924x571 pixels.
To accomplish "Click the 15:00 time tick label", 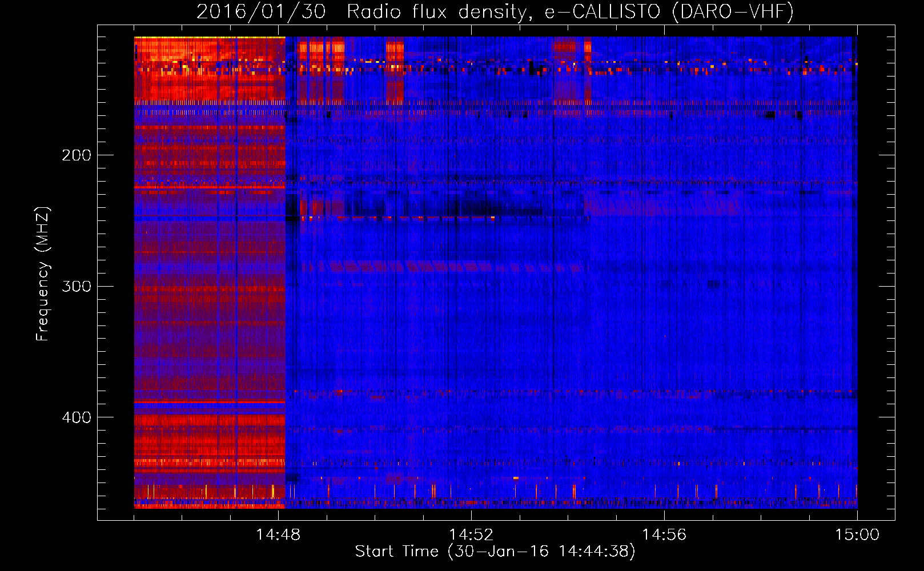I will point(857,535).
